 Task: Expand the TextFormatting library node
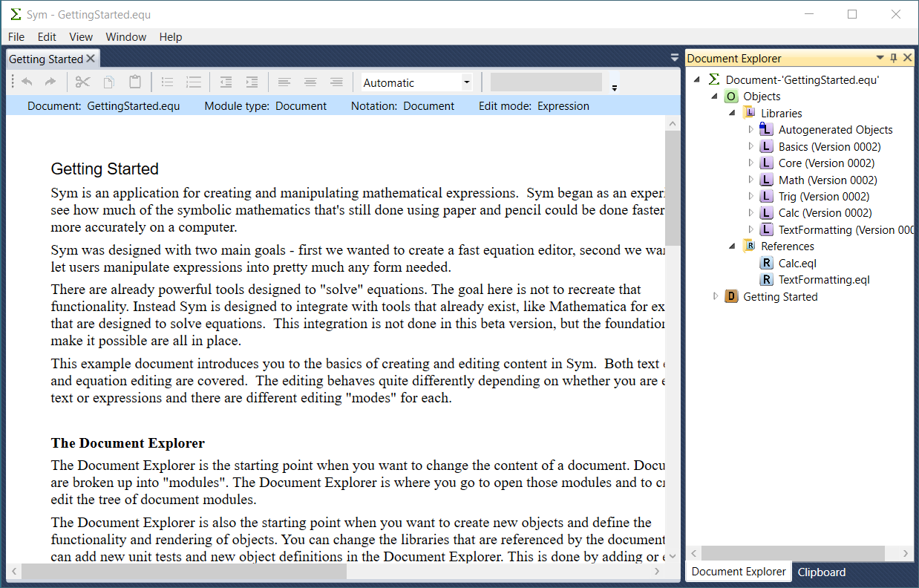750,230
